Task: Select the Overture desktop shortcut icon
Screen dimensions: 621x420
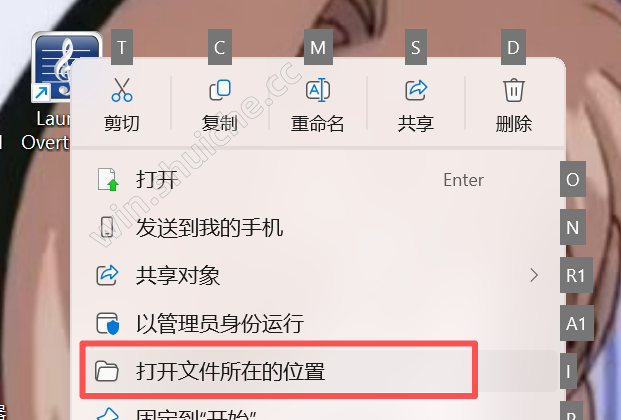Action: (67, 66)
